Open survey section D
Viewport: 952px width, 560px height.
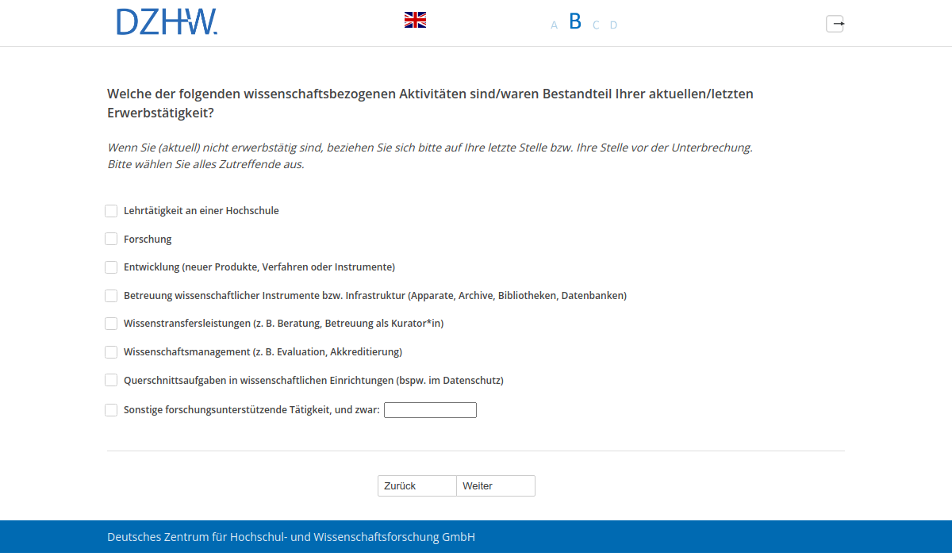(x=613, y=25)
